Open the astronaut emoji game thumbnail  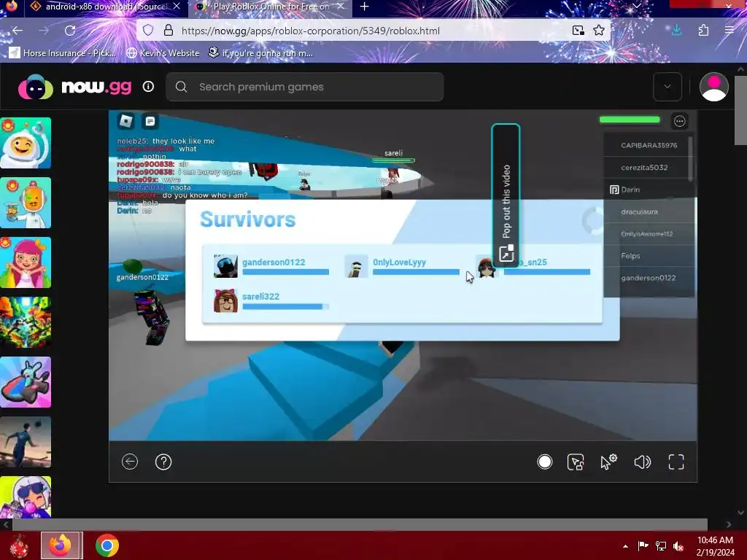click(x=26, y=143)
